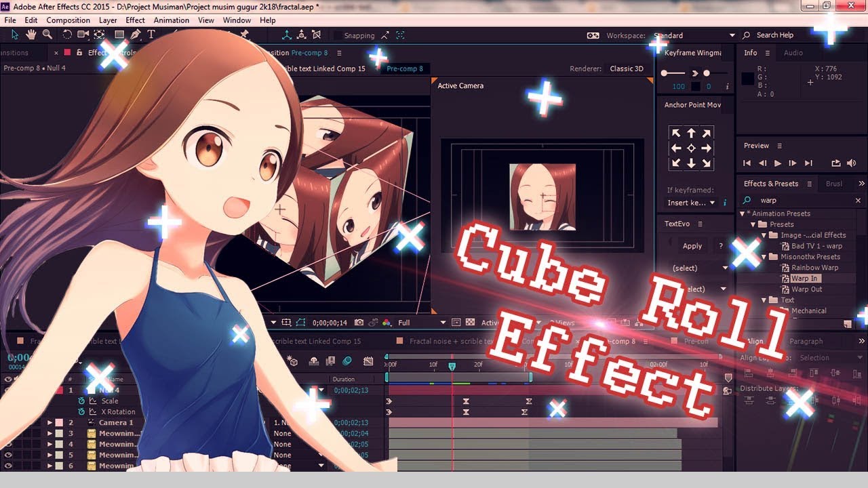The width and height of the screenshot is (868, 488).
Task: Move anchor point to top-left arrow
Action: tap(675, 133)
